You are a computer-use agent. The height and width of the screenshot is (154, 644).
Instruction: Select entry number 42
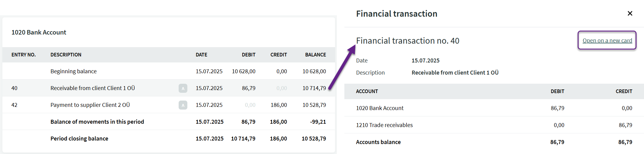(x=14, y=105)
